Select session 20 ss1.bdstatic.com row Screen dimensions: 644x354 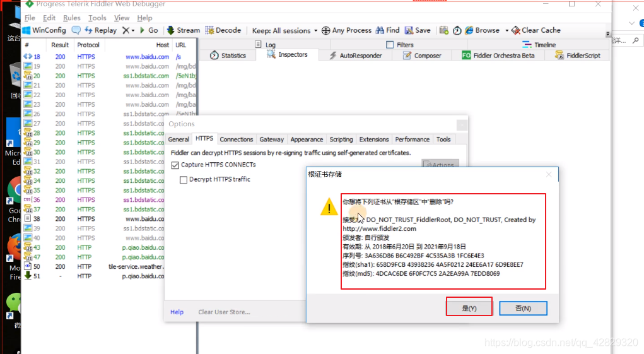[110, 76]
